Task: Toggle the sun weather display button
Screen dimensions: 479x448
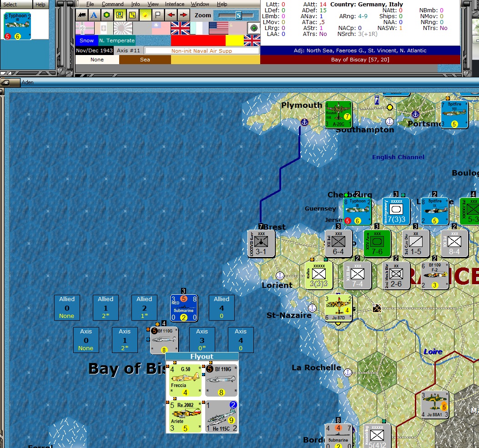Action: (145, 15)
